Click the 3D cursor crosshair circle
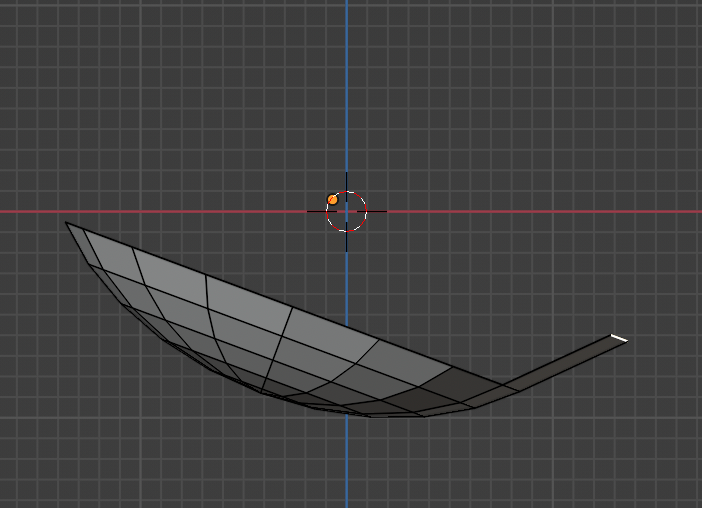 click(347, 212)
